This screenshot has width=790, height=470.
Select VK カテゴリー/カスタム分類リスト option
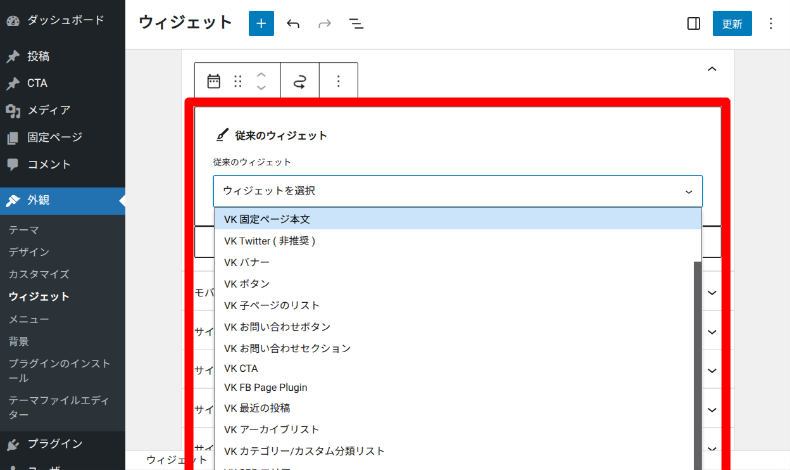coord(454,451)
